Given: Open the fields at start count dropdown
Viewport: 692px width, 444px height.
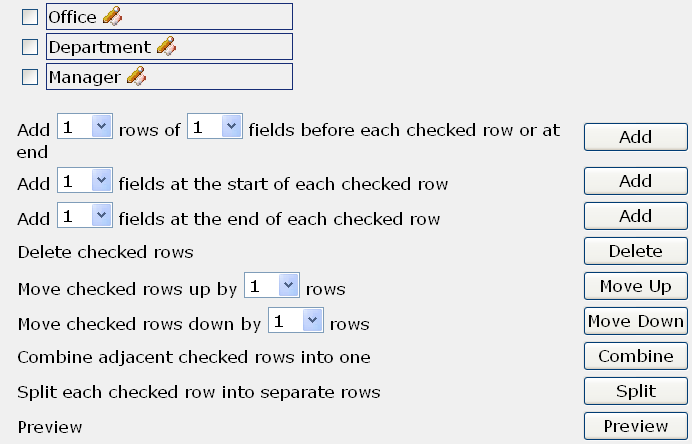Looking at the screenshot, I should click(x=85, y=181).
